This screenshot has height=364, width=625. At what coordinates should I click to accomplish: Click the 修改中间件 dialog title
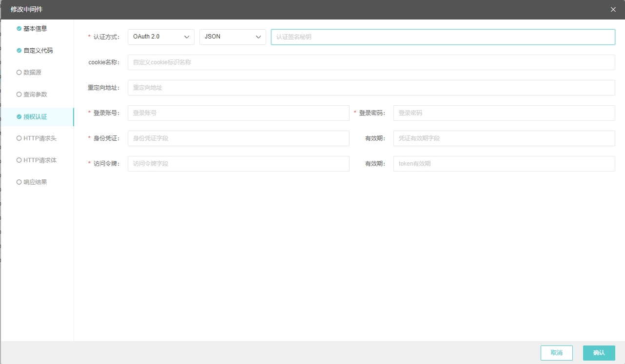(27, 9)
